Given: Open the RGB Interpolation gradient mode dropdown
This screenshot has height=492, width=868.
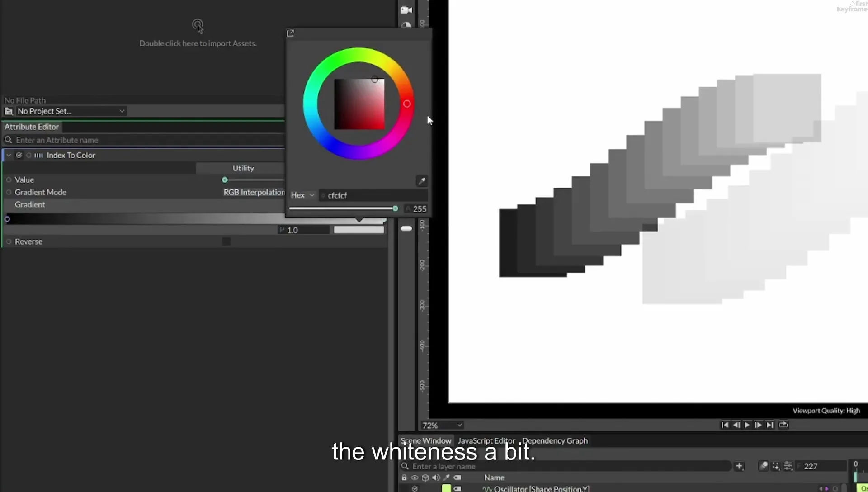Looking at the screenshot, I should (x=254, y=192).
